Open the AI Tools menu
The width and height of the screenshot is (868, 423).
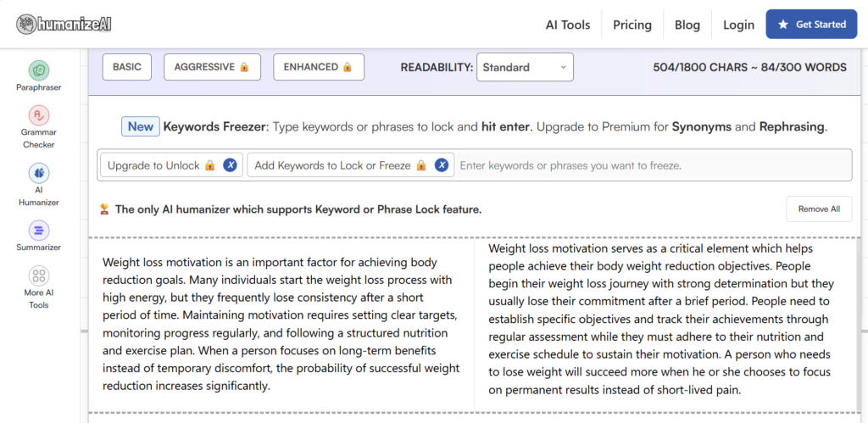click(568, 25)
